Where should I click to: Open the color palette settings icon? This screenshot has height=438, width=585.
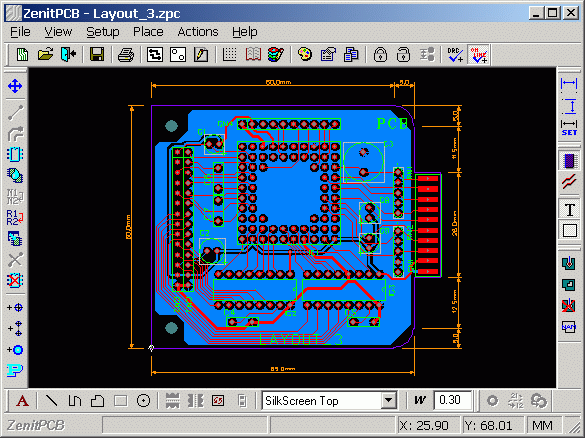click(305, 55)
